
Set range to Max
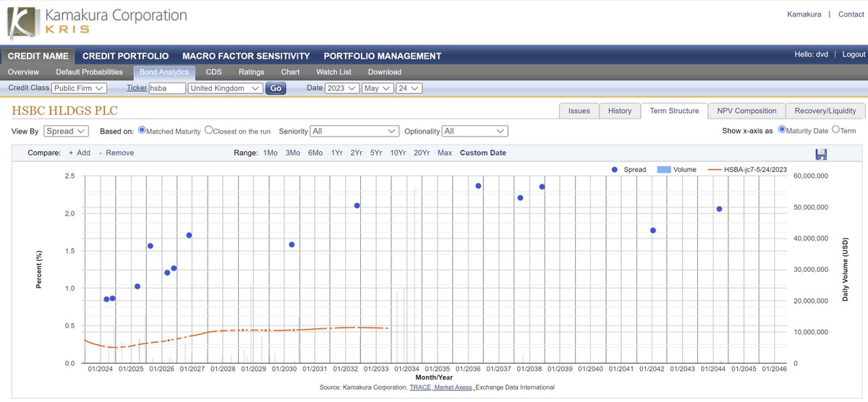click(x=445, y=153)
